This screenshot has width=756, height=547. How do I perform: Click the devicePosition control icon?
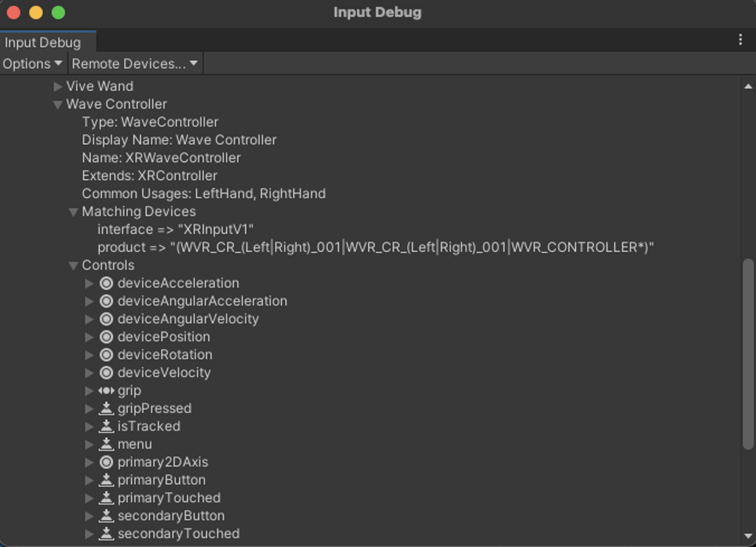coord(106,337)
